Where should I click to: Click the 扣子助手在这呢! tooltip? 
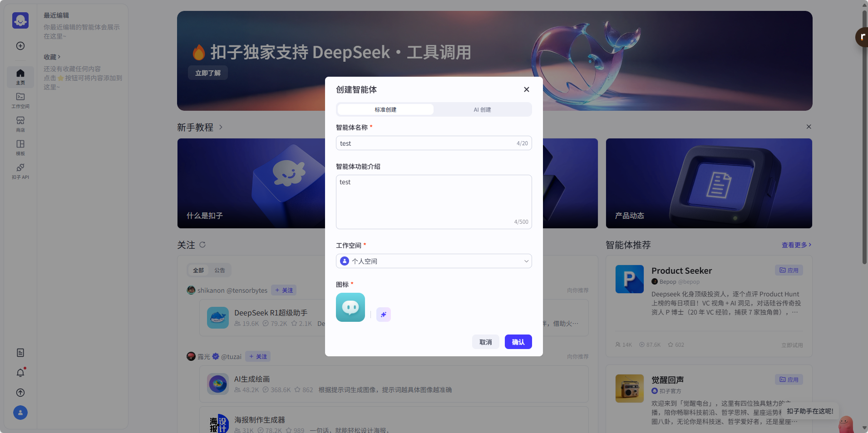[810, 411]
